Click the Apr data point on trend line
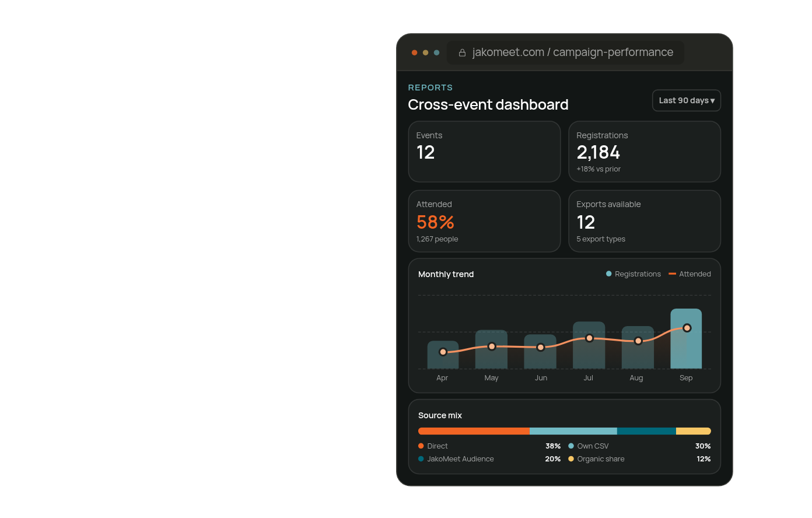Image resolution: width=812 pixels, height=518 pixels. click(443, 352)
